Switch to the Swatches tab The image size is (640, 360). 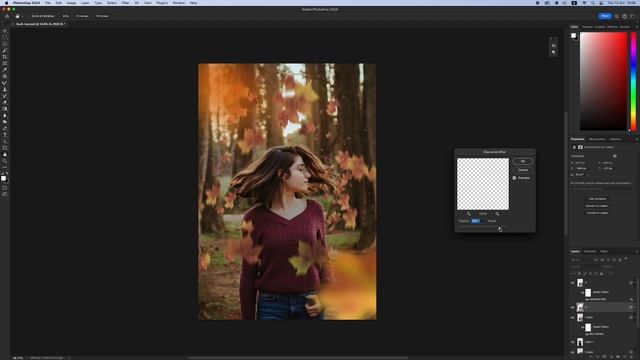pyautogui.click(x=587, y=27)
